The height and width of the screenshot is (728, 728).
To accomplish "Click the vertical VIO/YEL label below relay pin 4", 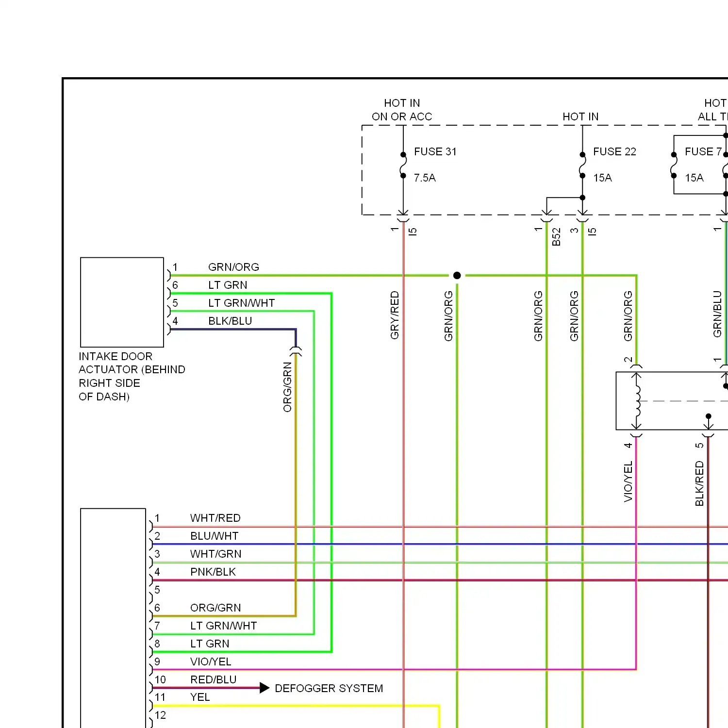I will pos(628,481).
